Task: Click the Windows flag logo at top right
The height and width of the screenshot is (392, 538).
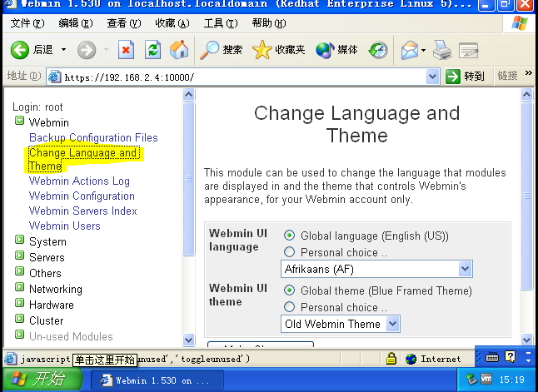Action: point(520,23)
